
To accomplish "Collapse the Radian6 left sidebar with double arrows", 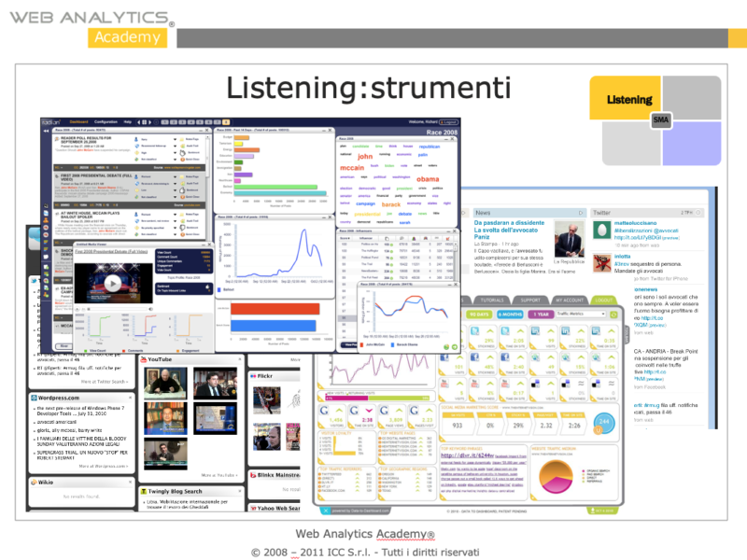I will coord(46,131).
